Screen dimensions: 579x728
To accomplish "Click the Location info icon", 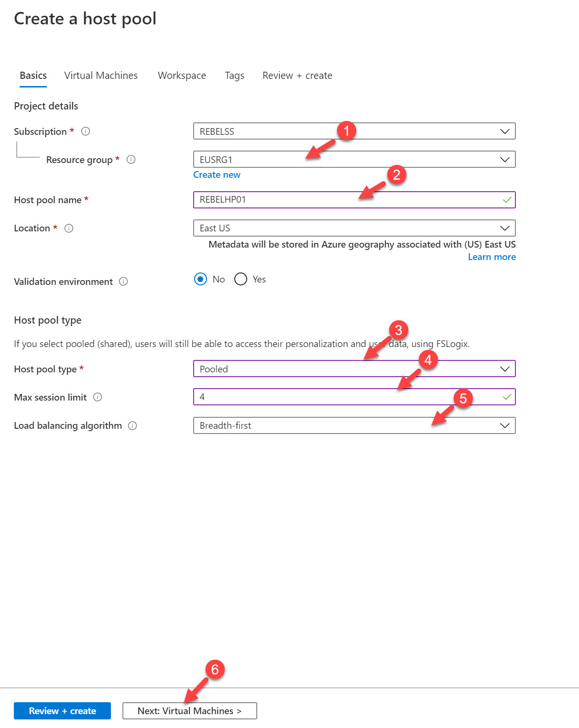I will [x=69, y=228].
